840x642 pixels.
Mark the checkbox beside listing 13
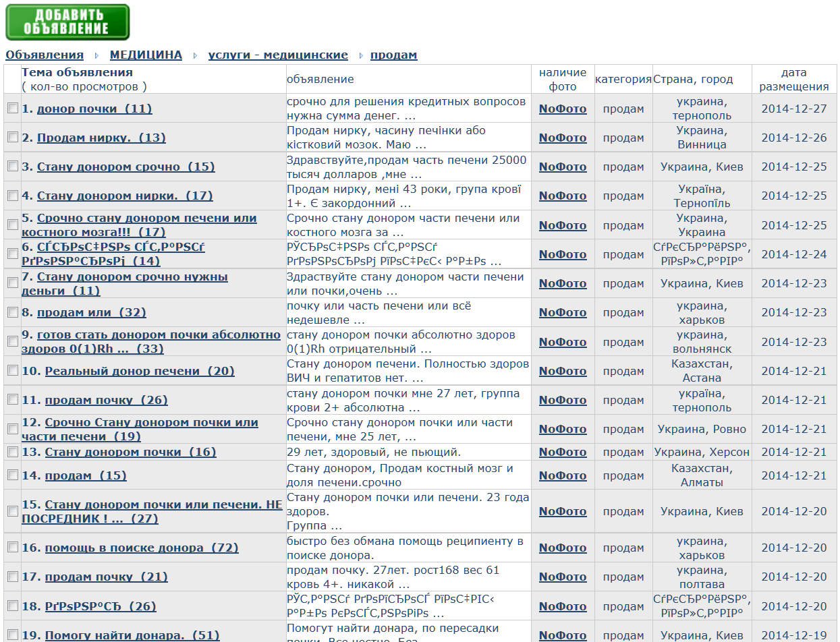click(x=13, y=452)
